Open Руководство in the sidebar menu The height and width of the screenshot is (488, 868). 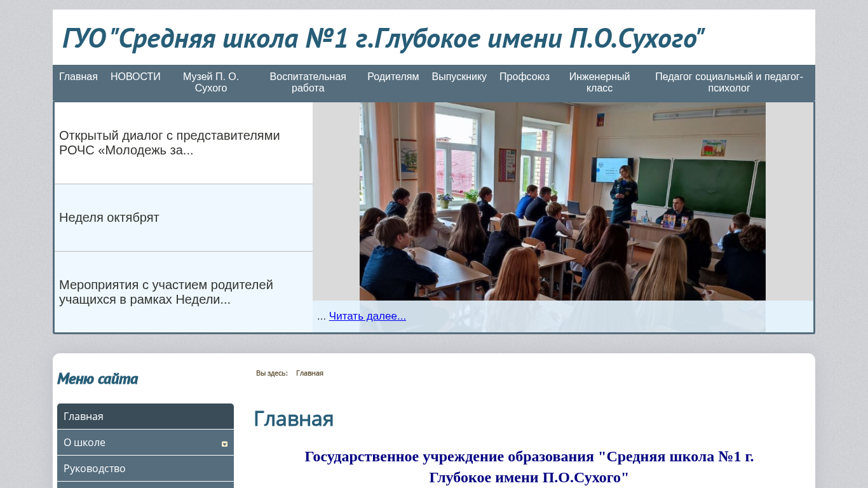tap(145, 469)
